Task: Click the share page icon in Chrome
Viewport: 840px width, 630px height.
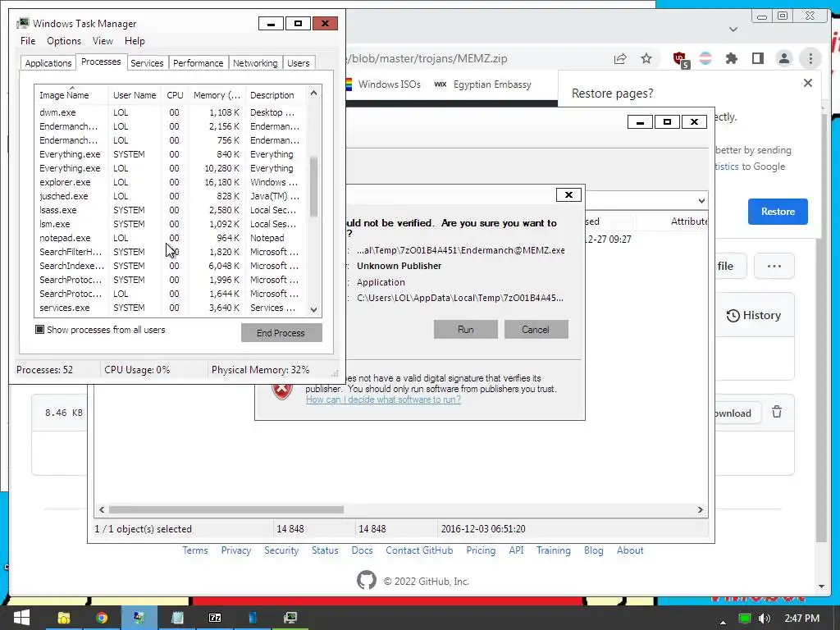Action: [620, 58]
